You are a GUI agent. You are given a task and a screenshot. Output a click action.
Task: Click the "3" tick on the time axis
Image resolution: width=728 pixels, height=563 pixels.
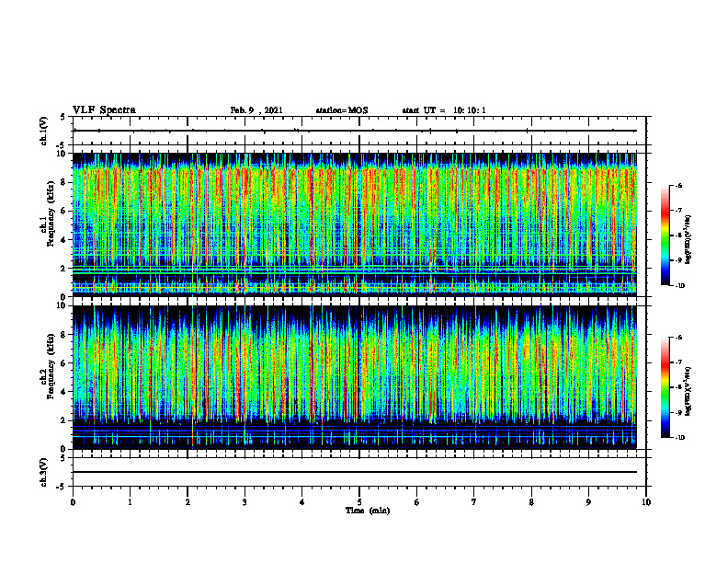coord(245,502)
